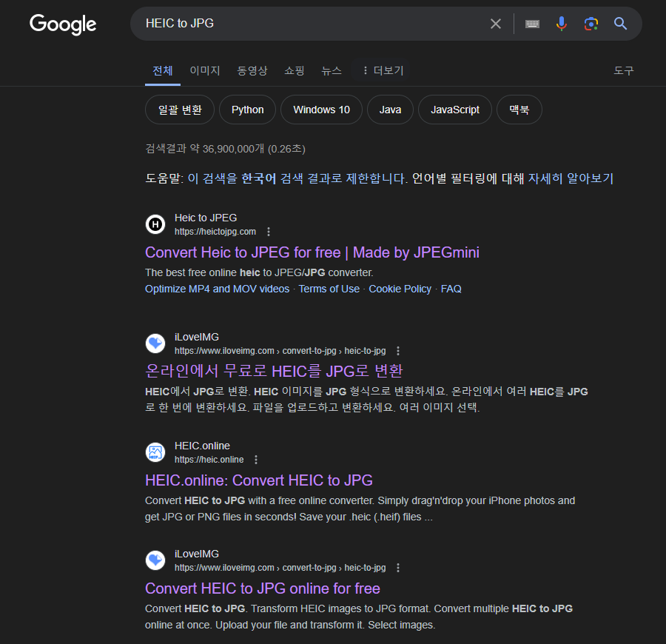Viewport: 666px width, 644px height.
Task: Click the Heic to JPEG site name
Action: coord(206,218)
